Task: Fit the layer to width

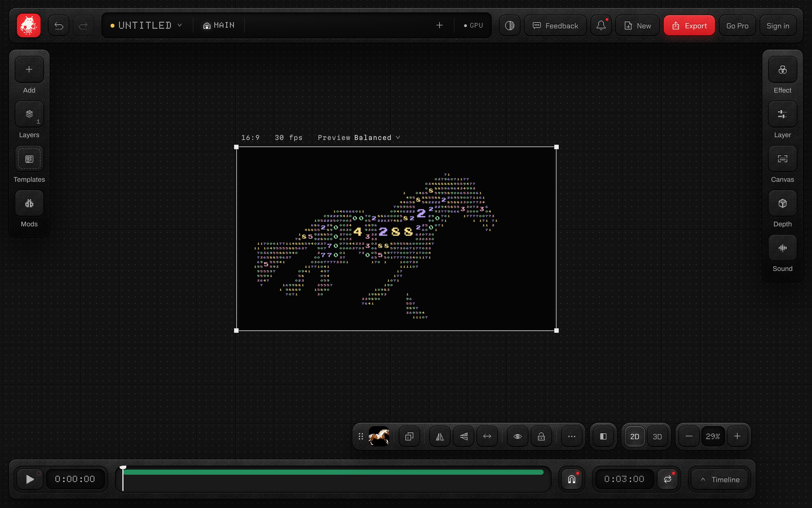Action: (x=487, y=437)
